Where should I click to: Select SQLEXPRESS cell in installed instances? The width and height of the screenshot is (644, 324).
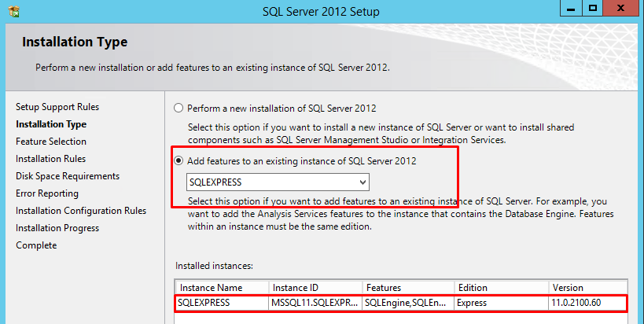tap(223, 303)
